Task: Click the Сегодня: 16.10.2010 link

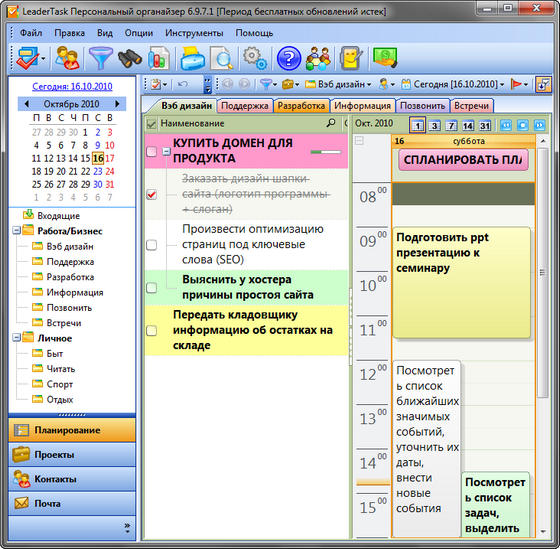Action: pyautogui.click(x=72, y=86)
